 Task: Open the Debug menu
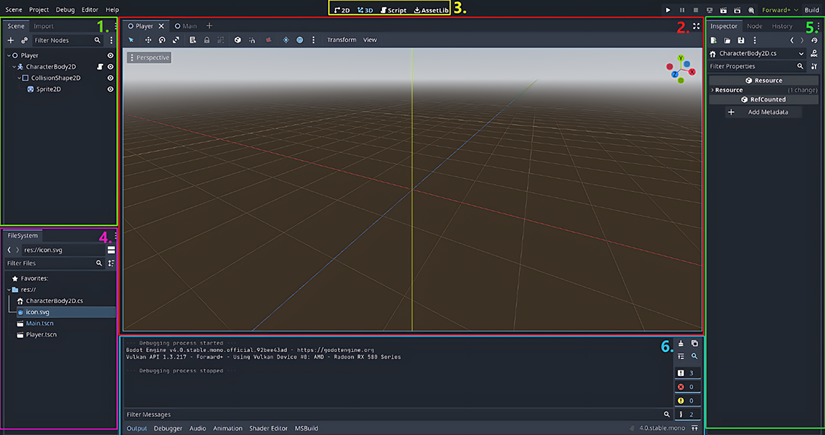(65, 10)
